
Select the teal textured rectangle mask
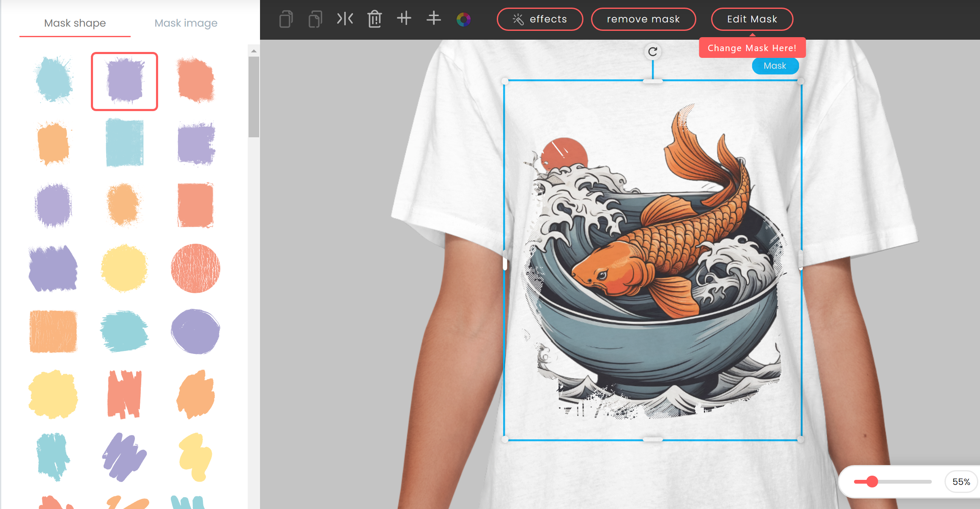[125, 142]
